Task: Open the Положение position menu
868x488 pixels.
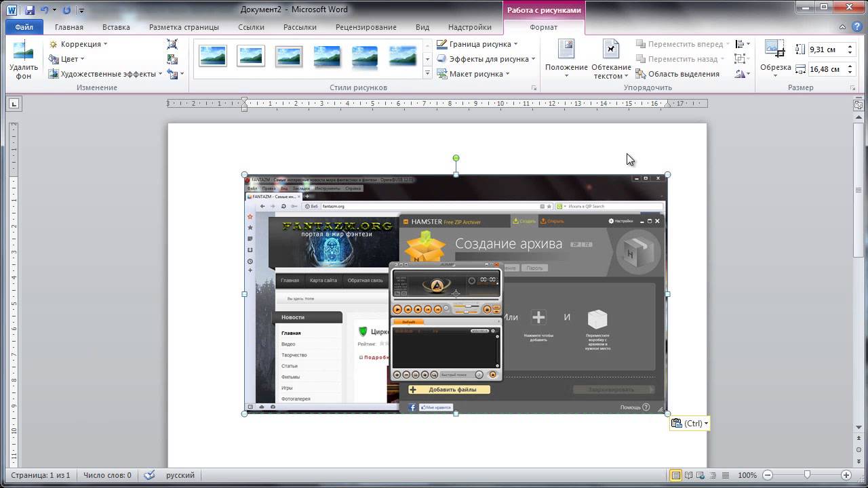Action: 566,60
